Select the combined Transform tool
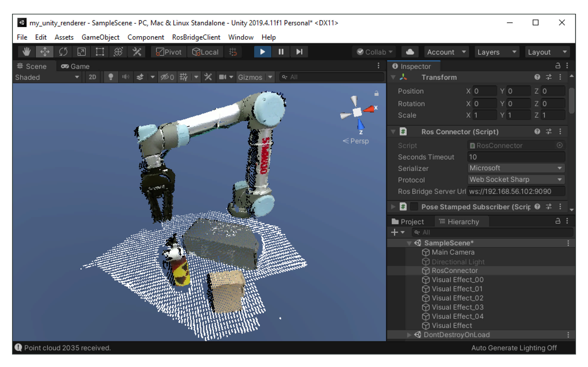Screen dimensions: 588x367 click(118, 52)
